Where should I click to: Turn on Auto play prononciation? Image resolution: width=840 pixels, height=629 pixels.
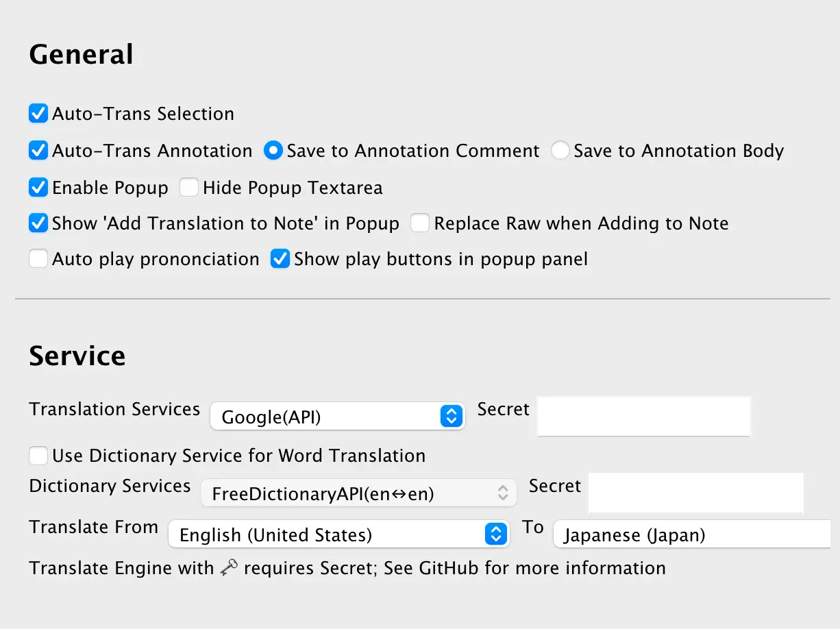38,259
